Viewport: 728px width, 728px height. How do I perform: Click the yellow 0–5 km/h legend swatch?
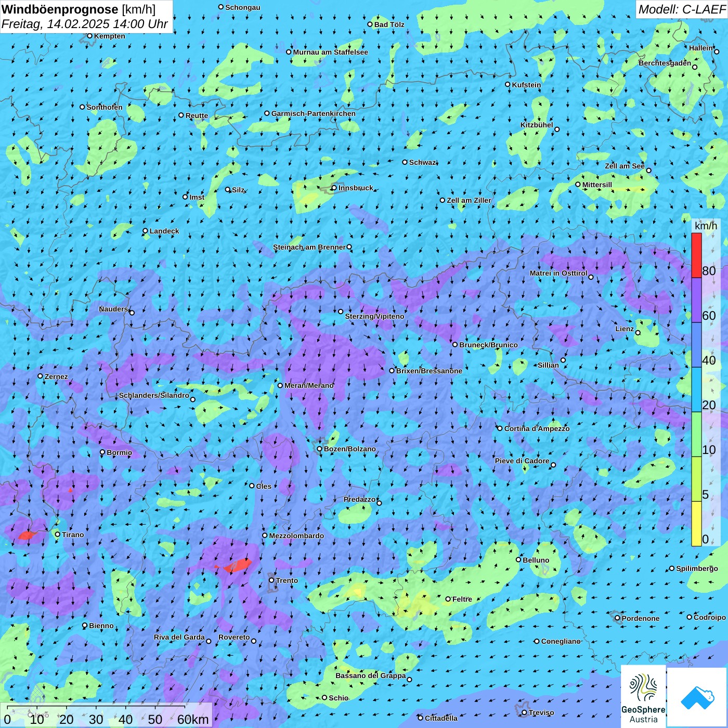tap(696, 524)
